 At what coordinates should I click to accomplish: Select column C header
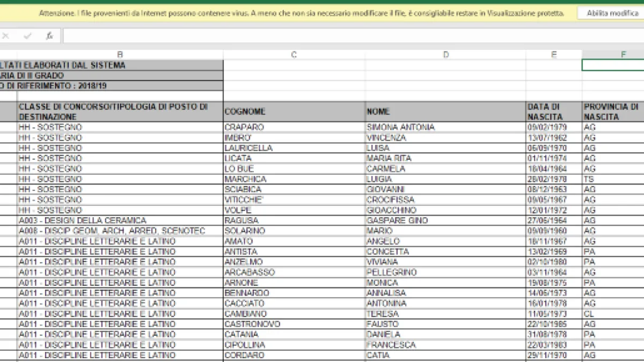pyautogui.click(x=294, y=55)
